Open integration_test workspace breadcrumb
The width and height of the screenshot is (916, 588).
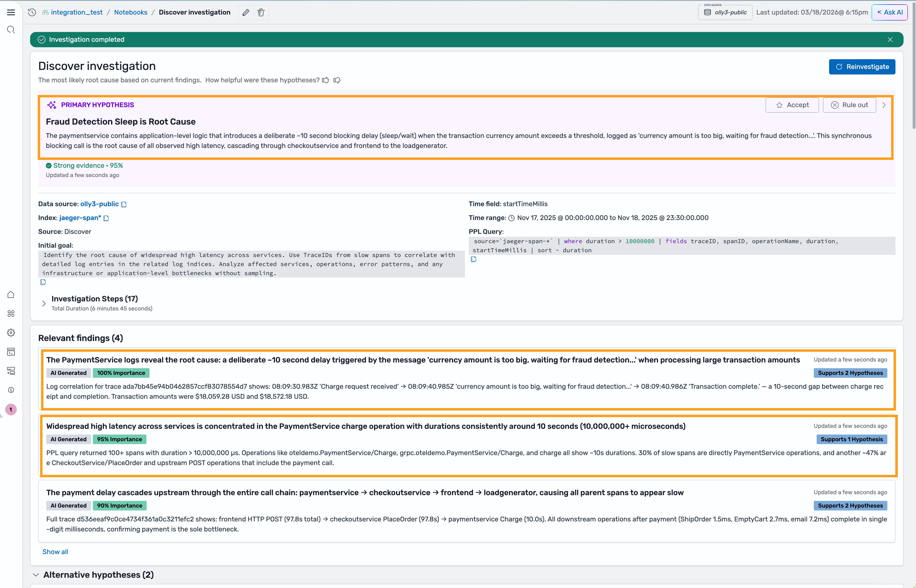pyautogui.click(x=76, y=12)
